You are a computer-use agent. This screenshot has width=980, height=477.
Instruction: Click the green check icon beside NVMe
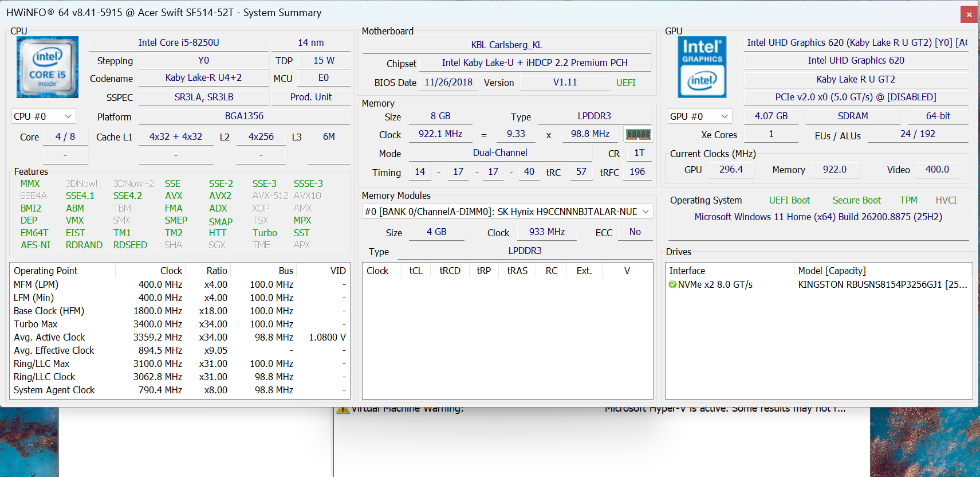click(673, 284)
